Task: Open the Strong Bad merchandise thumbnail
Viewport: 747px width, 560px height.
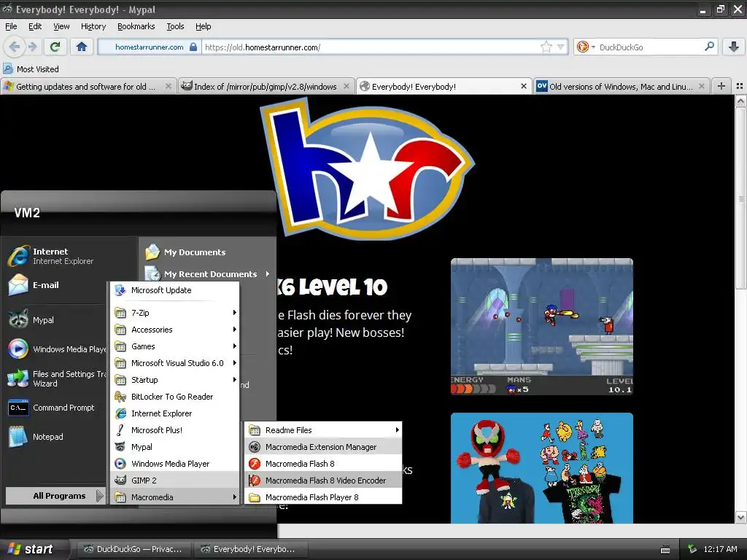Action: [x=542, y=468]
